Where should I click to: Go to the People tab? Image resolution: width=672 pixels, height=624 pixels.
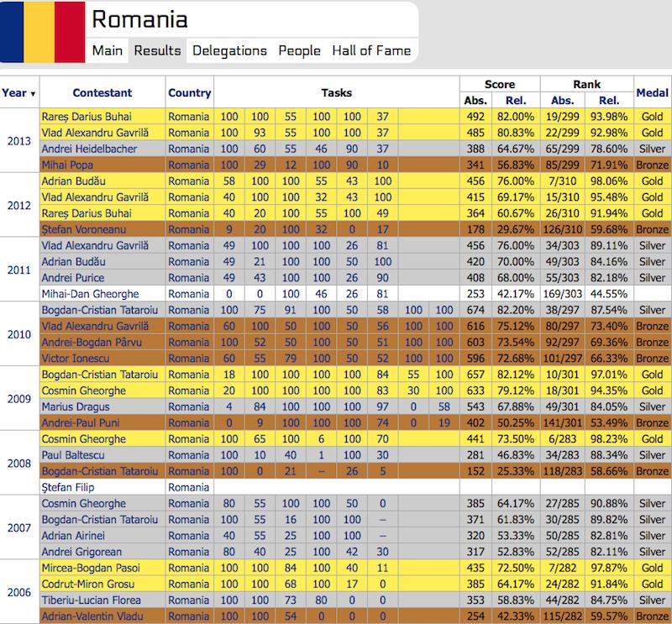(x=299, y=50)
